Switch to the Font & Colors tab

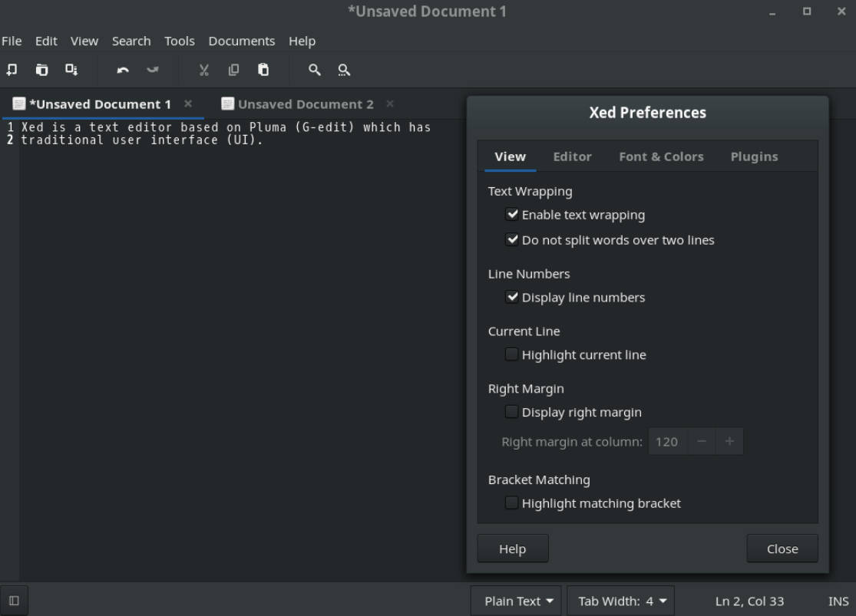pyautogui.click(x=661, y=156)
